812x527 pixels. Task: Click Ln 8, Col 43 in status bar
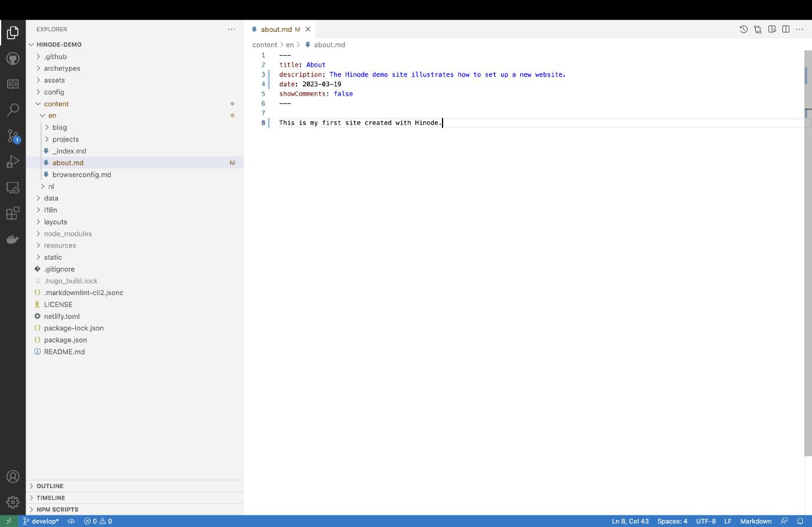(630, 521)
